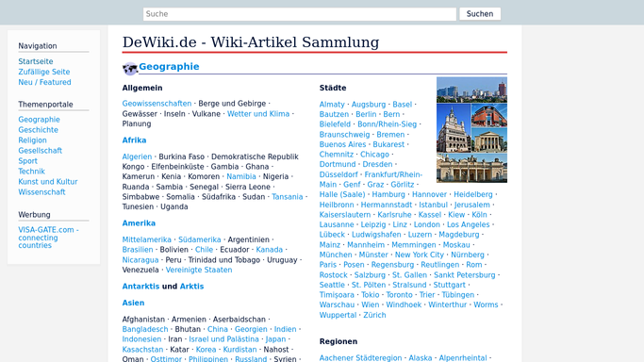Click the Afrika heading link
The height and width of the screenshot is (362, 644).
pyautogui.click(x=134, y=140)
